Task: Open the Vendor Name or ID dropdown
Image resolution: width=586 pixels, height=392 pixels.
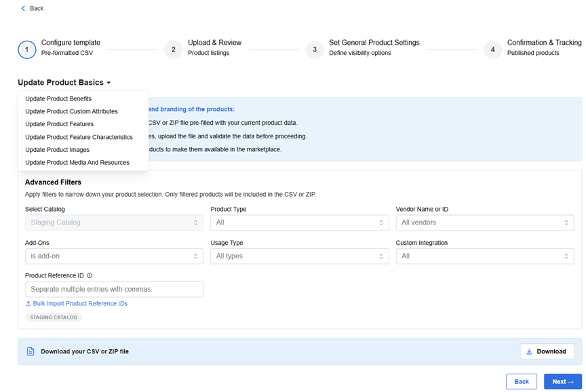Action: pos(485,222)
